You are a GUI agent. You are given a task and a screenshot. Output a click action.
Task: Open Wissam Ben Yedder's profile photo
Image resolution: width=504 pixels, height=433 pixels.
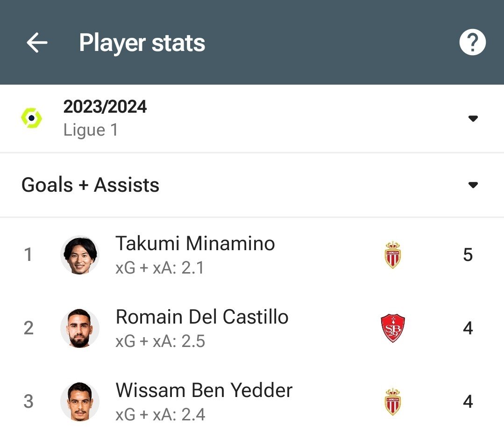pyautogui.click(x=80, y=402)
